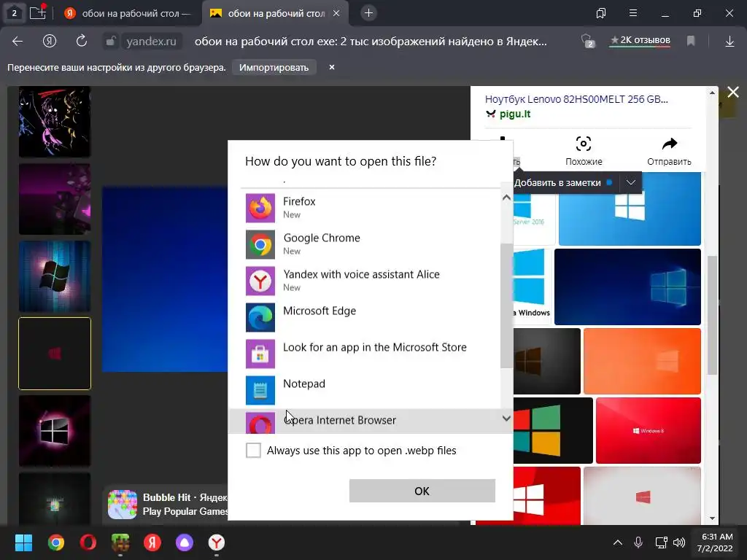Open the volume tray icon

tap(679, 542)
